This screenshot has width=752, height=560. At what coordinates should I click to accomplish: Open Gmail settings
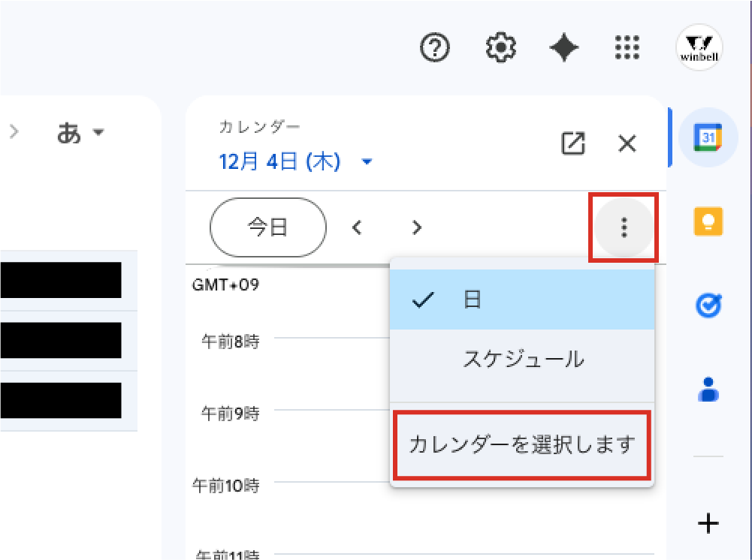click(x=500, y=47)
